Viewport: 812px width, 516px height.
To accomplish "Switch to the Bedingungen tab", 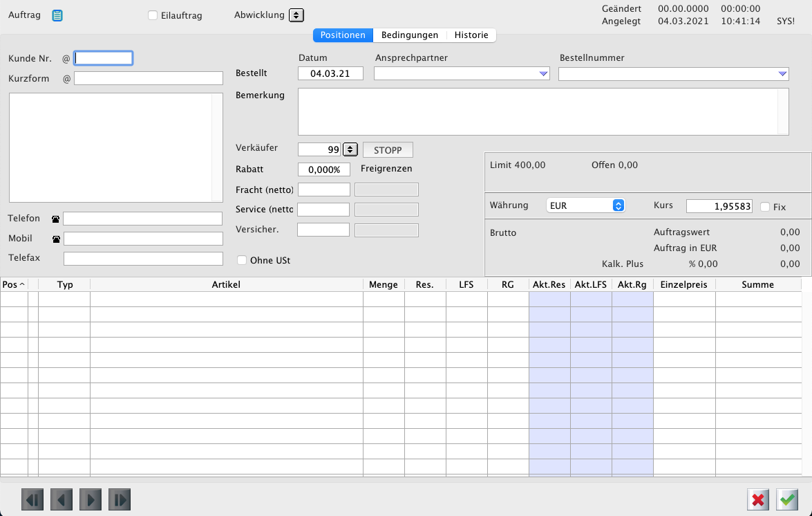I will coord(410,35).
